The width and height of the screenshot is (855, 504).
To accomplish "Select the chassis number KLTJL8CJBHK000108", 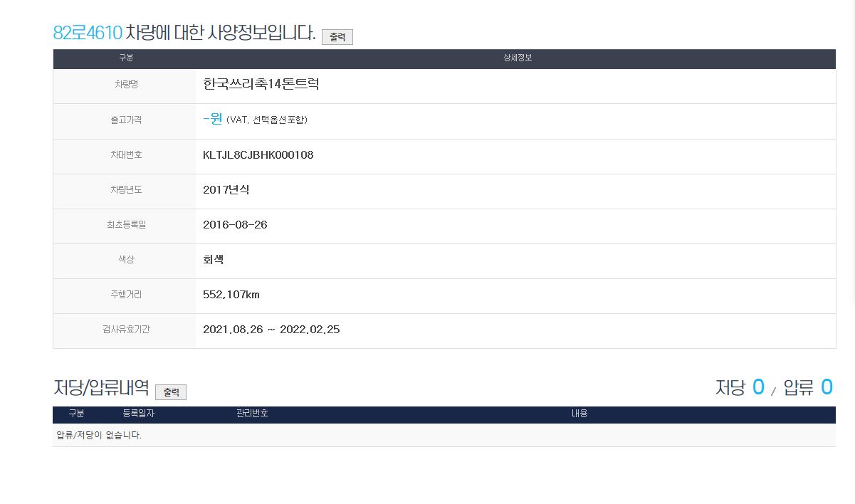I will coord(258,155).
